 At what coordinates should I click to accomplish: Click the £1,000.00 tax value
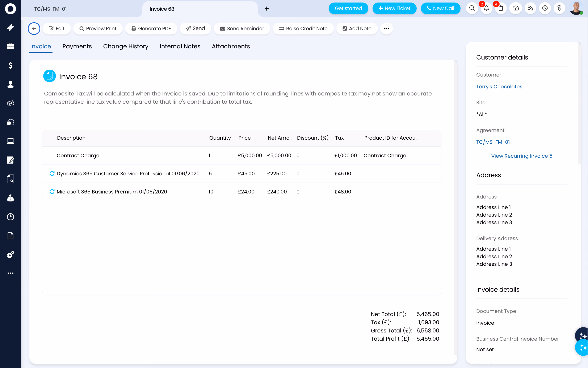coord(345,156)
